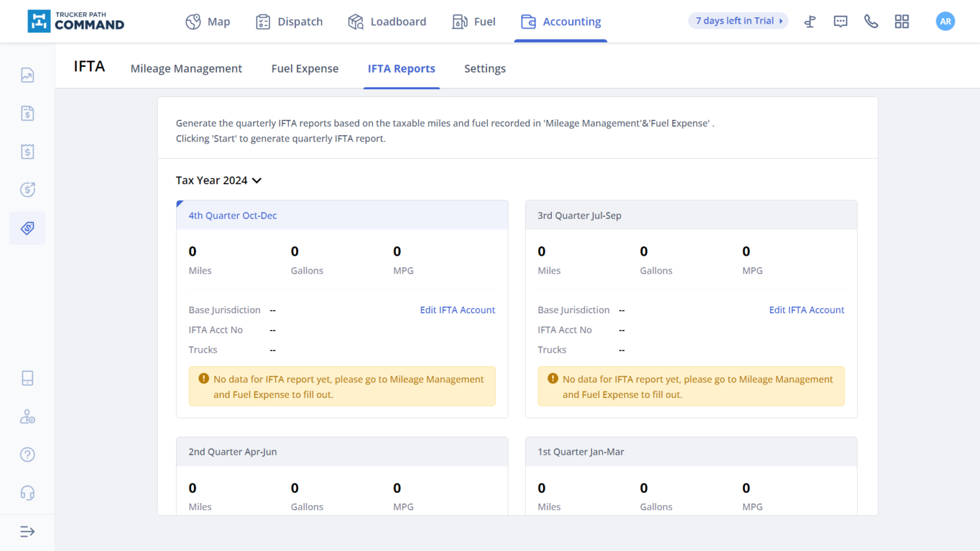Click the 7 days left in Trial badge
The height and width of the screenshot is (551, 980).
click(x=738, y=20)
